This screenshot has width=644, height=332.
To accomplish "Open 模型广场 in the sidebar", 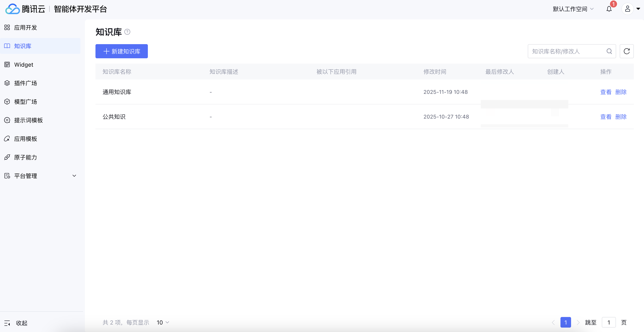I will point(25,102).
